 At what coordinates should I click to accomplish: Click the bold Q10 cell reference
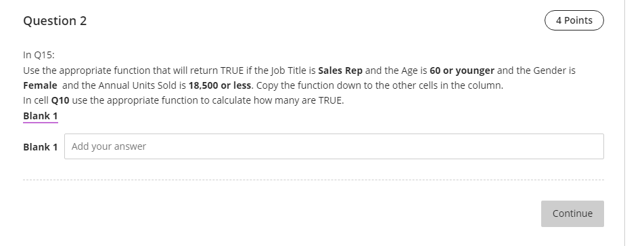tap(60, 100)
